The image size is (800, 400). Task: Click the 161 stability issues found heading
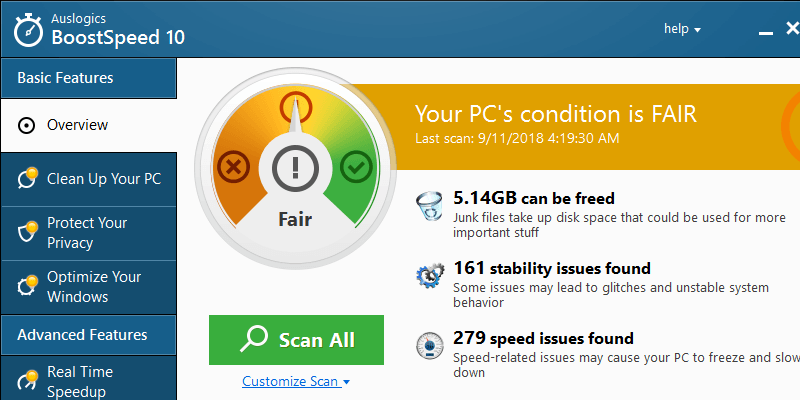pos(551,268)
